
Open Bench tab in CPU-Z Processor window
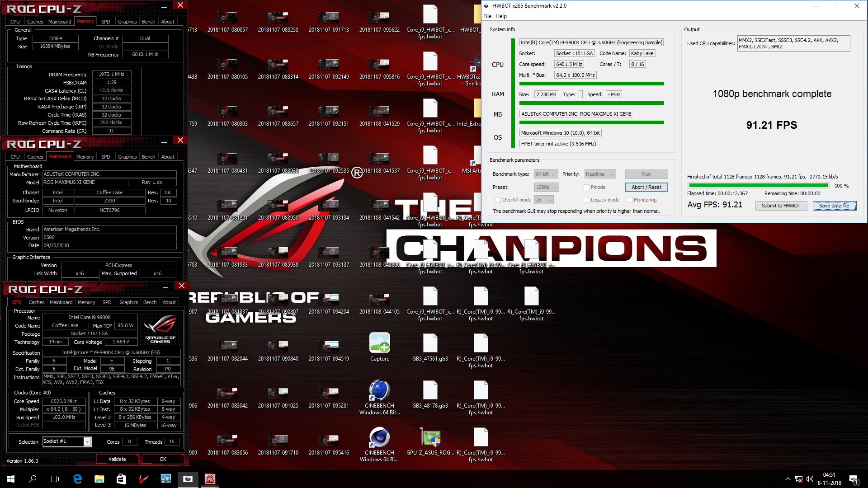[150, 302]
